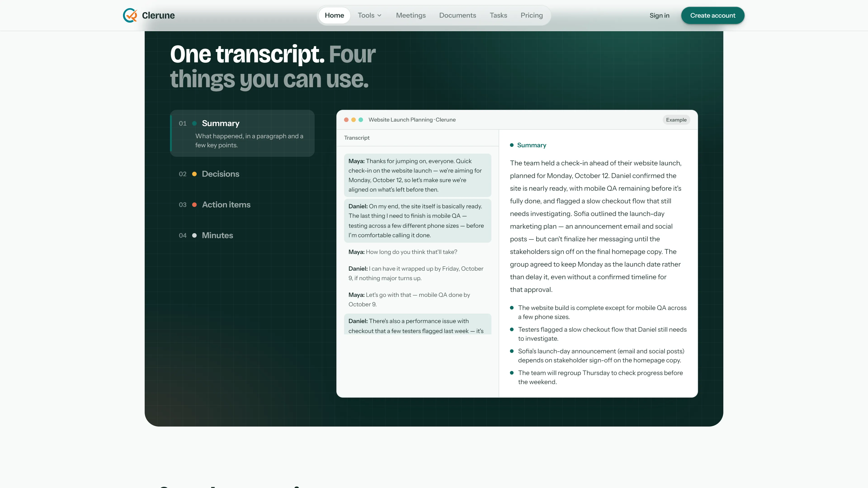868x488 pixels.
Task: Click the Sign in link
Action: [659, 16]
